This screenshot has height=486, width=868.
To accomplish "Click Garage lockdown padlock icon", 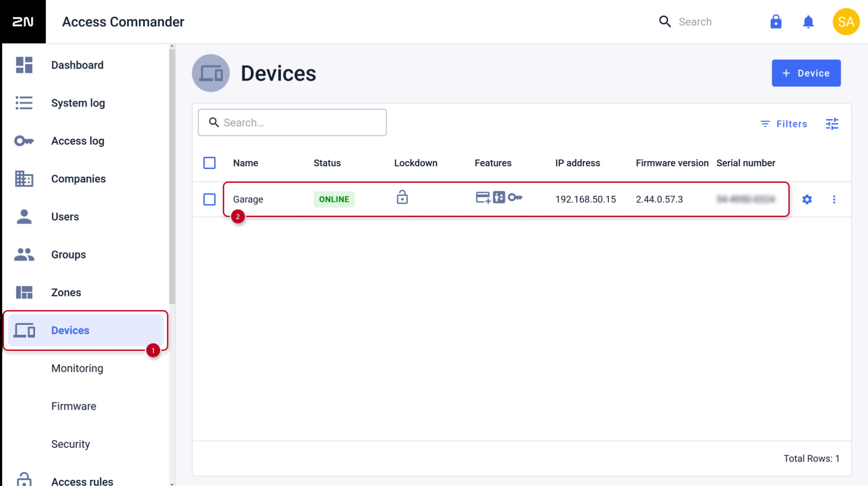I will point(402,197).
